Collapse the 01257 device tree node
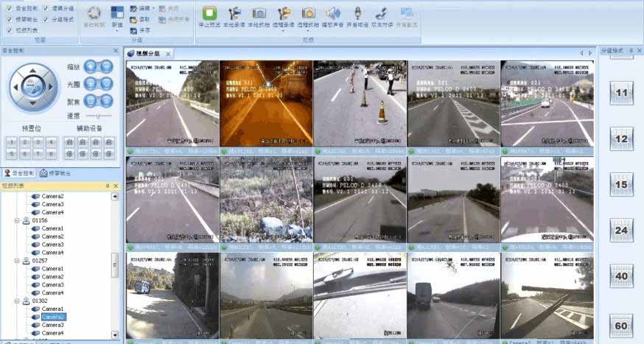Screen dimensions: 644x344 click(17, 261)
